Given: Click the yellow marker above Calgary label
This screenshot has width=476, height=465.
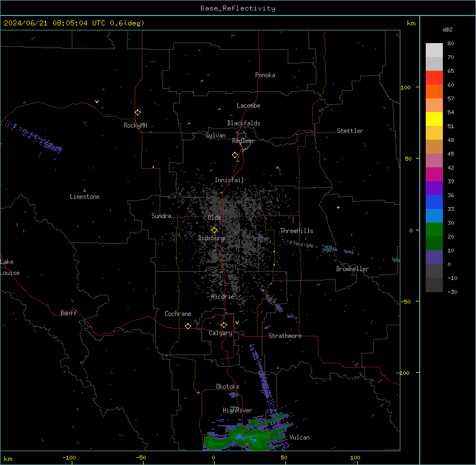Looking at the screenshot, I should pyautogui.click(x=224, y=325).
